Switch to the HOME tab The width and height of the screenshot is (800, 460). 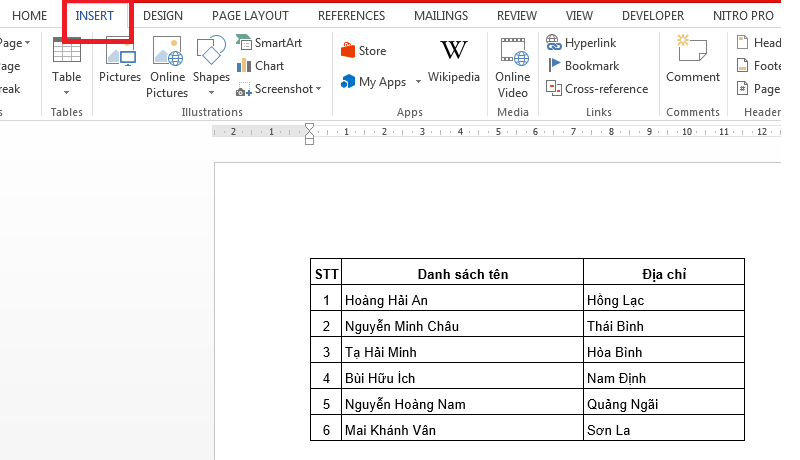(x=29, y=16)
